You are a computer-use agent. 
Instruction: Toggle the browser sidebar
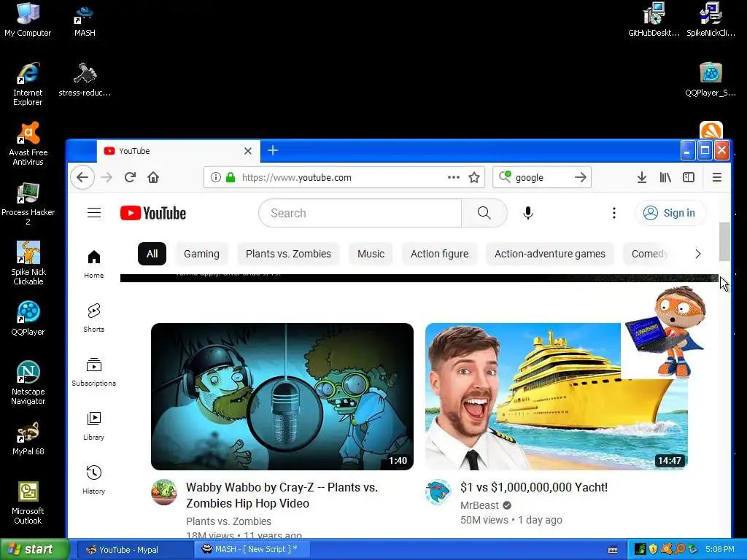tap(689, 178)
